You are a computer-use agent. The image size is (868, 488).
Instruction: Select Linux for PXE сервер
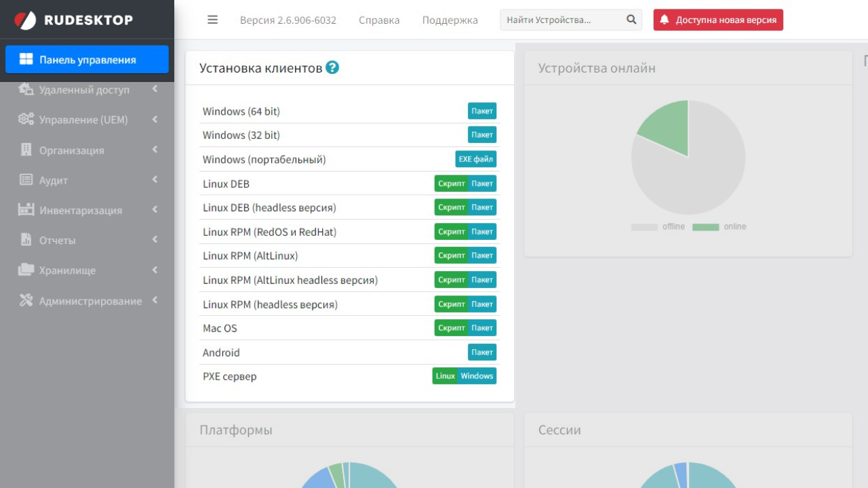point(446,376)
